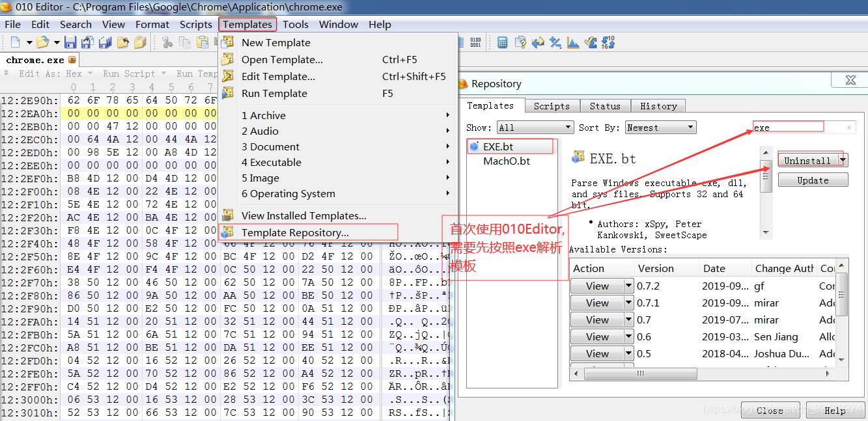Click the Version column header
Viewport: 868px width, 421px height.
pos(667,268)
